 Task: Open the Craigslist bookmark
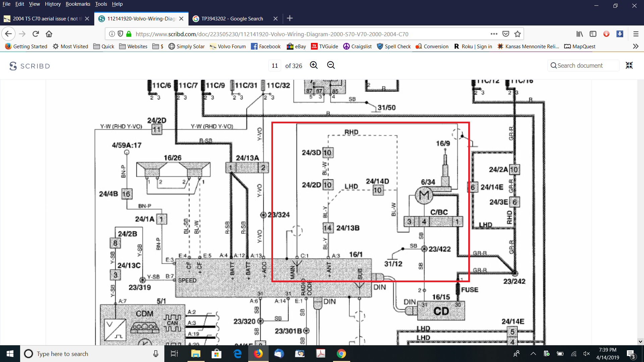(357, 46)
